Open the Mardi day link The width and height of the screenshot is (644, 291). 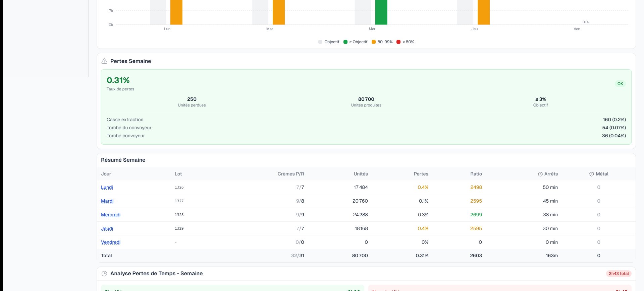coord(107,201)
